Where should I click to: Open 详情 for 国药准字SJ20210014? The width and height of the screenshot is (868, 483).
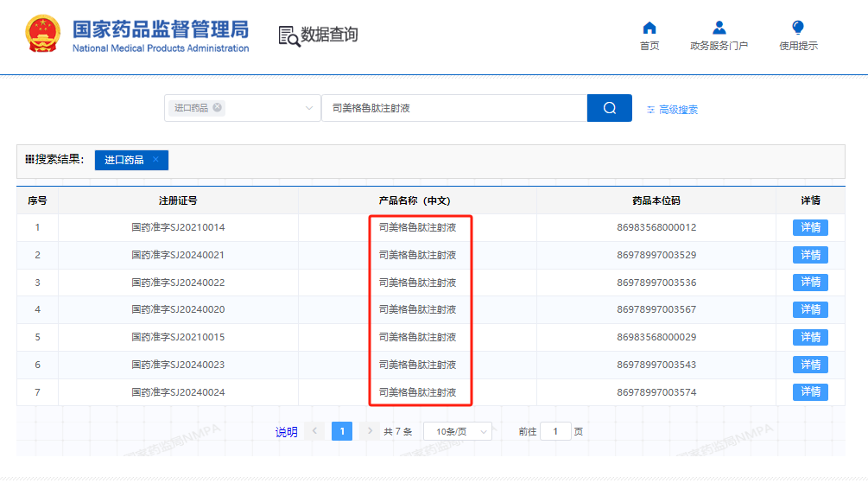click(x=810, y=227)
